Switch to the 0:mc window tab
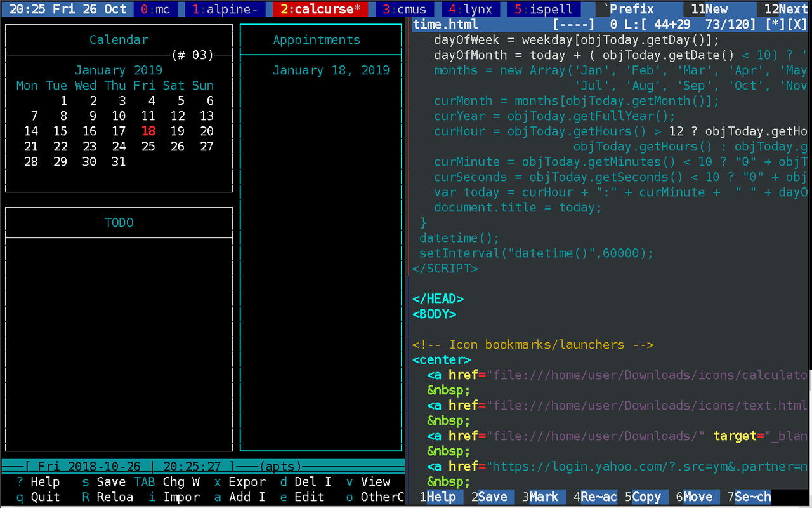Image resolution: width=812 pixels, height=508 pixels. [155, 10]
